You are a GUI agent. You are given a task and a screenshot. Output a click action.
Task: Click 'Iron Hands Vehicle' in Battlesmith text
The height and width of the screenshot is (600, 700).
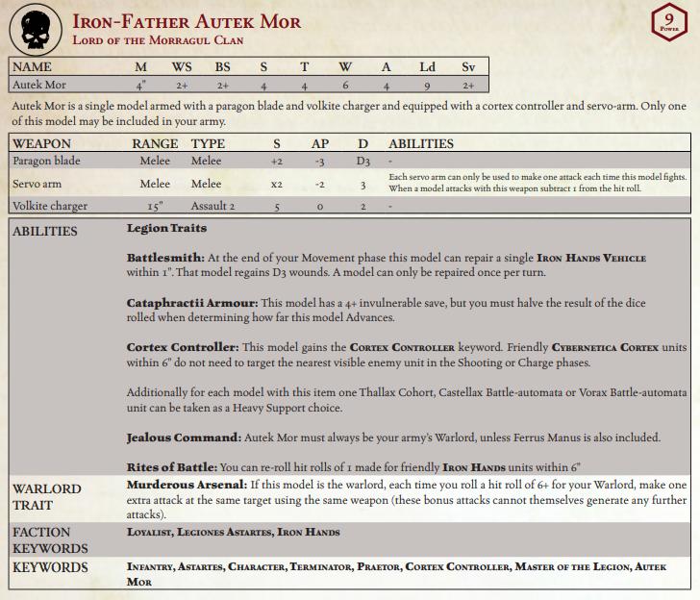[591, 258]
